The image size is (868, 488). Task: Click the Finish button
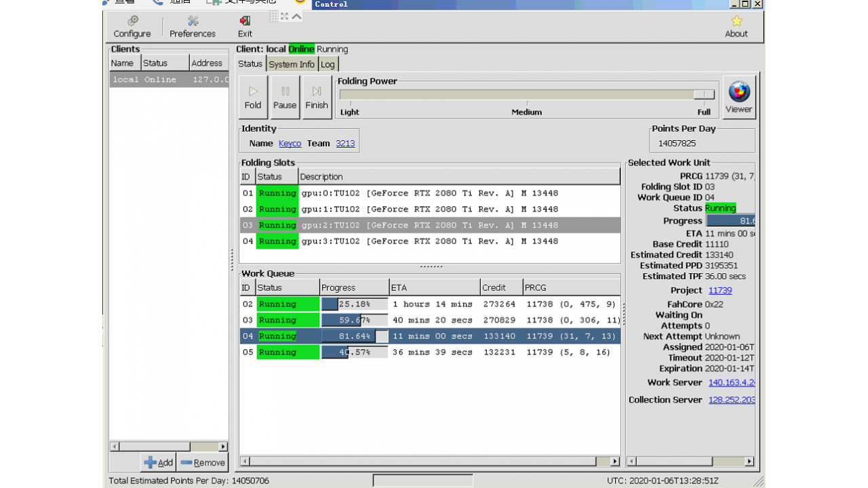pos(317,98)
